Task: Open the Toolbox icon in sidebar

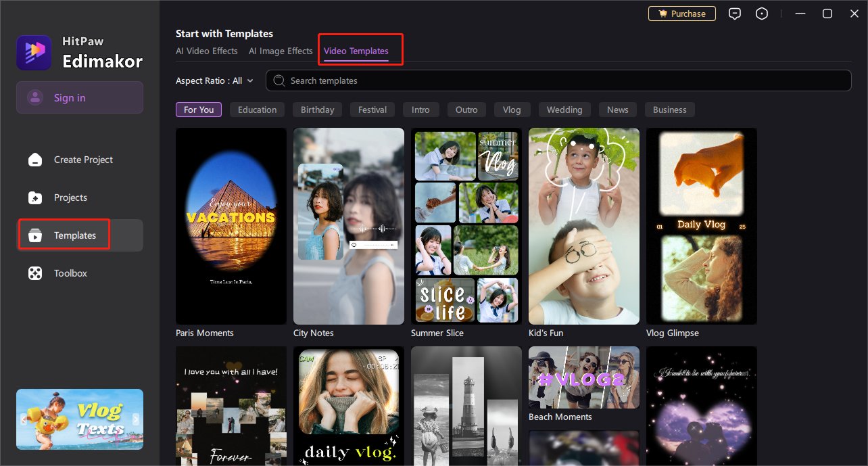Action: click(x=35, y=274)
